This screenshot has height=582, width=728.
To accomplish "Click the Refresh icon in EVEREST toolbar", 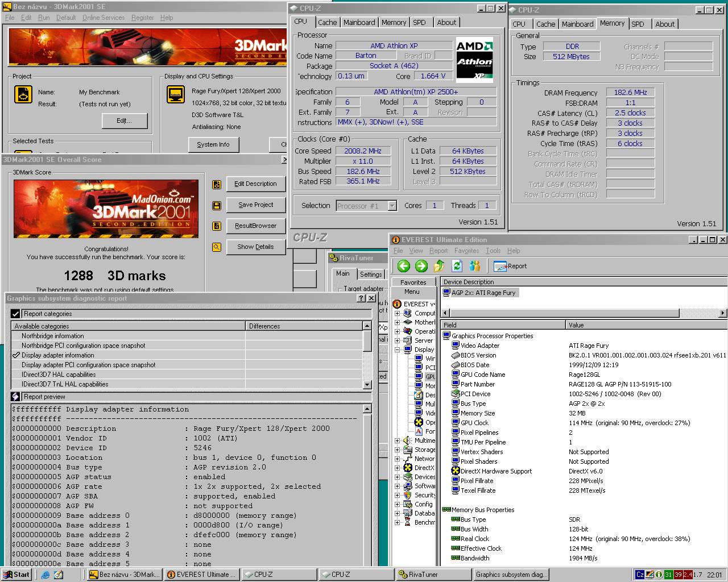I will [x=457, y=265].
